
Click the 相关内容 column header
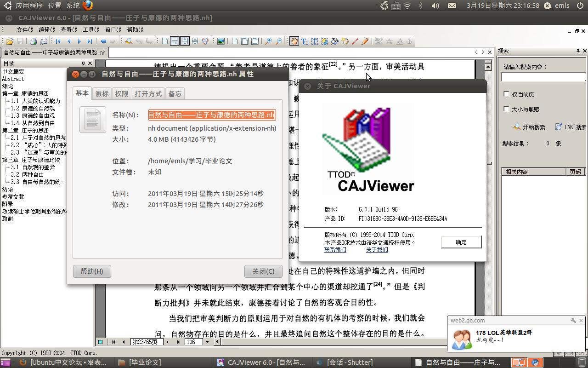[533, 172]
